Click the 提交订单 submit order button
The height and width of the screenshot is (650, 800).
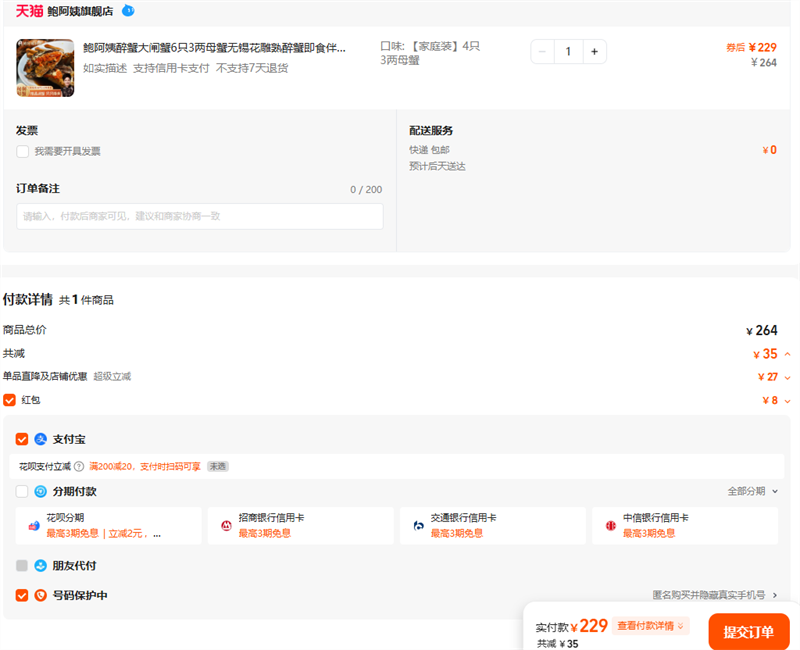749,632
